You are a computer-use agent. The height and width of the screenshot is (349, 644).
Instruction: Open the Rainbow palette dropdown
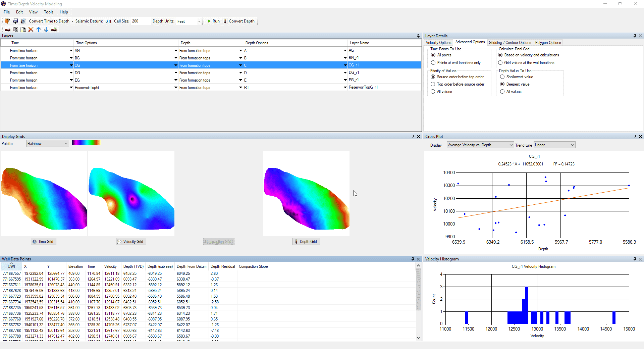pos(47,144)
